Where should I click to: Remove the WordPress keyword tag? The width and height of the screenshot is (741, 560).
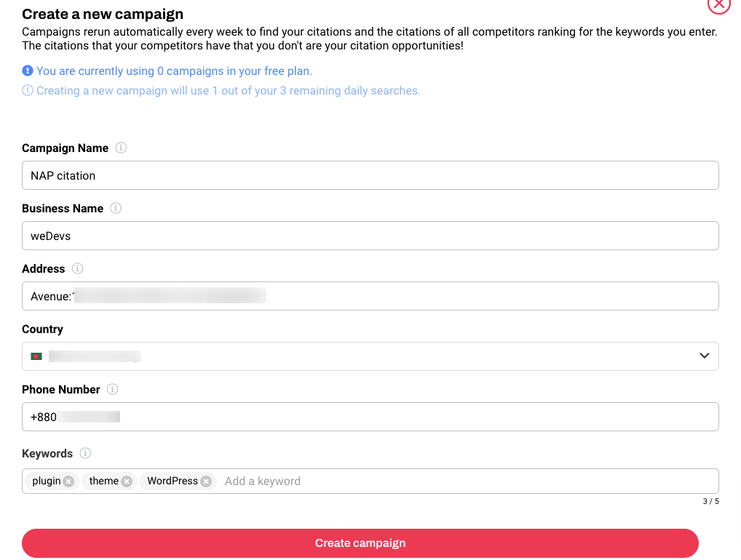[206, 481]
